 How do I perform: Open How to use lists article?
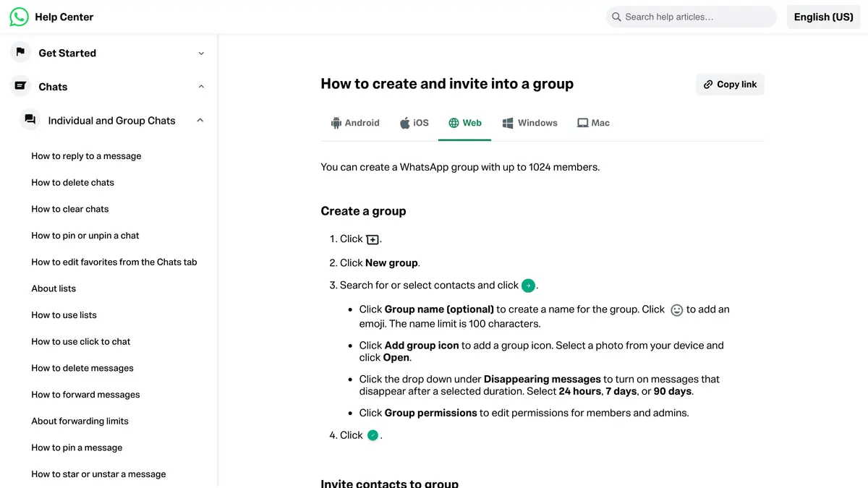pos(64,315)
